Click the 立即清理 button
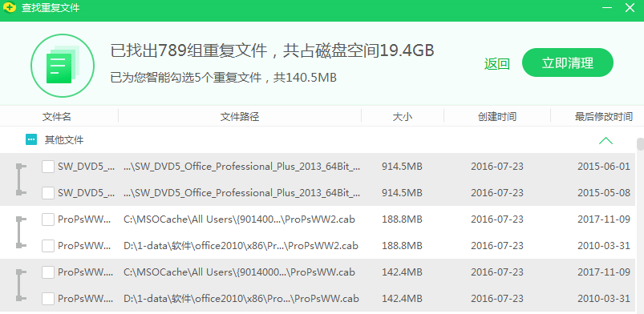Viewport: 644px width, 314px height. click(568, 62)
